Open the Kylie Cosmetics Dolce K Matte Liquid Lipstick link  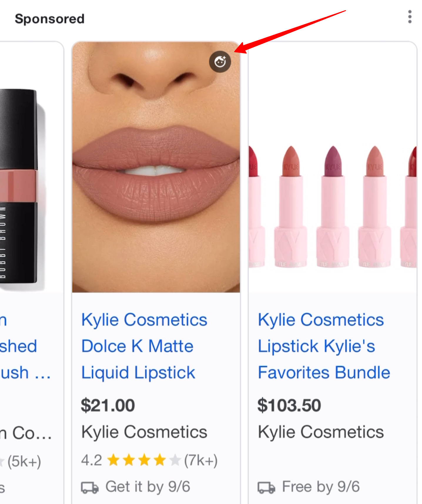click(x=144, y=346)
